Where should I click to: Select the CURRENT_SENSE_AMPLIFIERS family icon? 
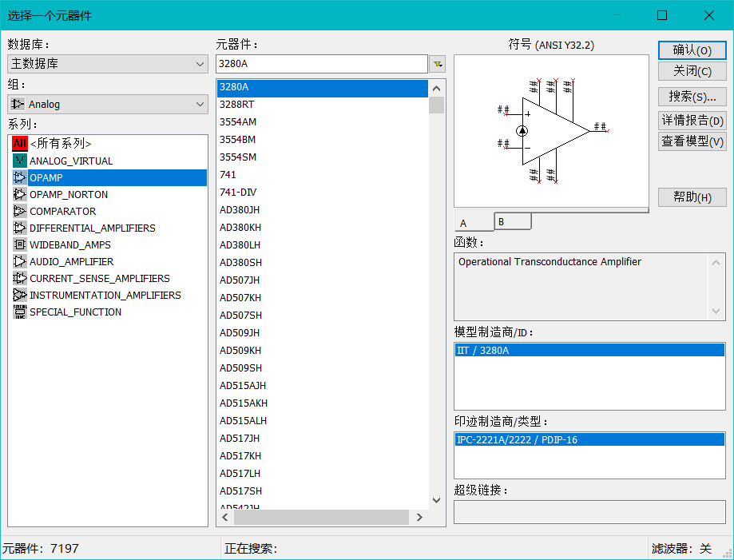click(19, 278)
